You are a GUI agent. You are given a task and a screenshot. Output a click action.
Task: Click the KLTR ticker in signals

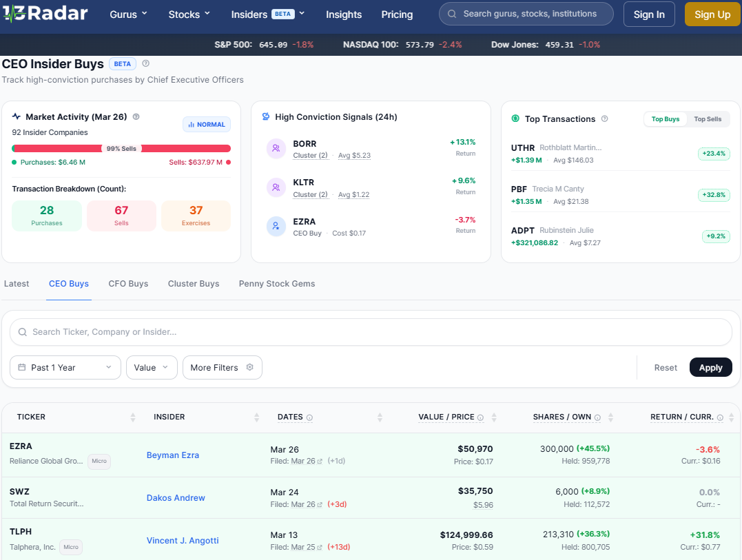[303, 183]
